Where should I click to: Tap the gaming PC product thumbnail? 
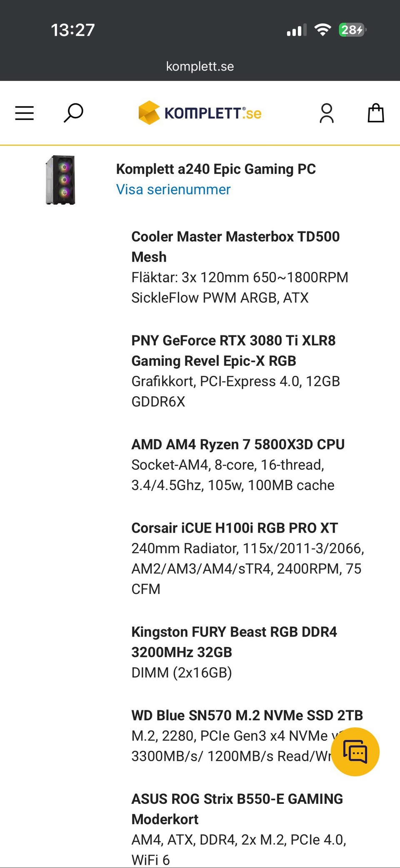click(x=60, y=180)
